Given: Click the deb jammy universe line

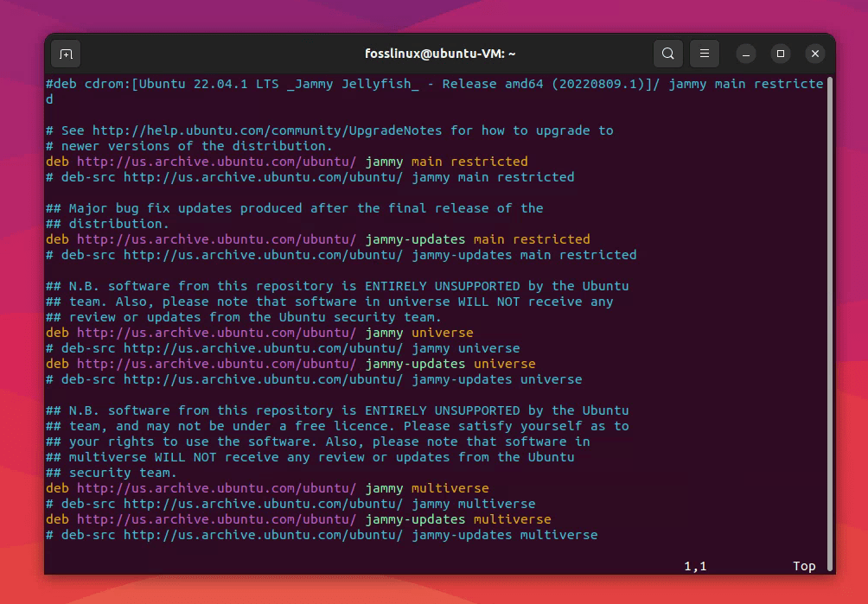Looking at the screenshot, I should (259, 333).
